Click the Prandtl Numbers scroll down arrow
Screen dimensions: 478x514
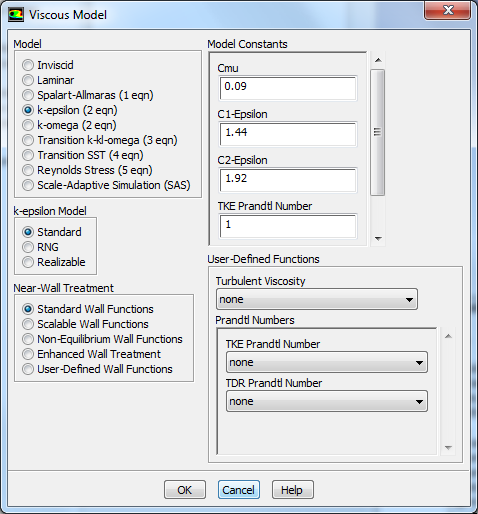(448, 448)
